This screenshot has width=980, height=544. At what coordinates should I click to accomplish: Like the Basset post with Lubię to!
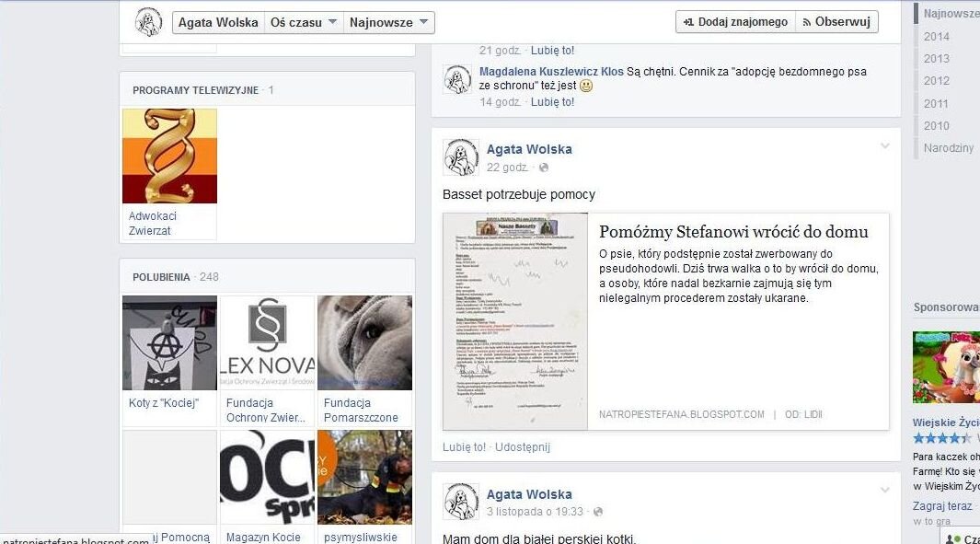pyautogui.click(x=464, y=447)
